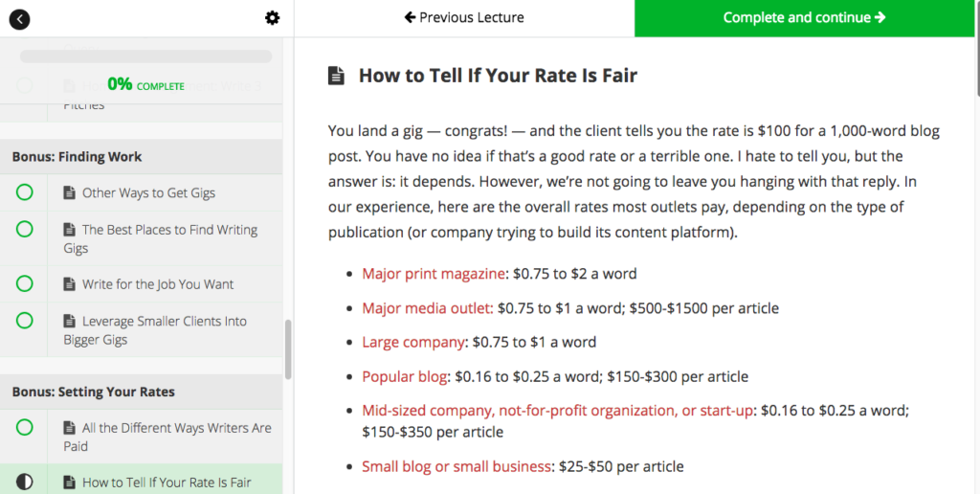980x494 pixels.
Task: Click Complete and continue button
Action: click(804, 18)
